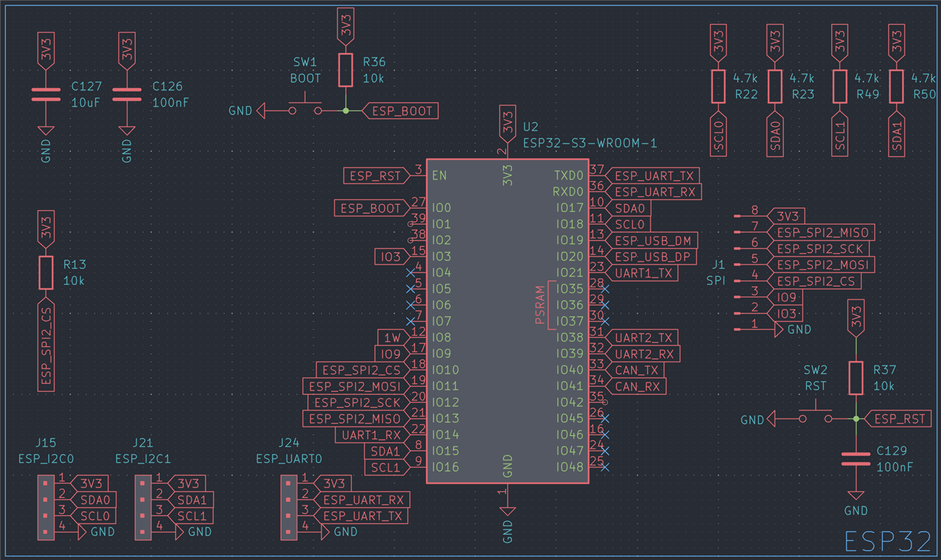Viewport: 941px width, 560px height.
Task: Select the GND arrow left of SW2
Action: (771, 419)
